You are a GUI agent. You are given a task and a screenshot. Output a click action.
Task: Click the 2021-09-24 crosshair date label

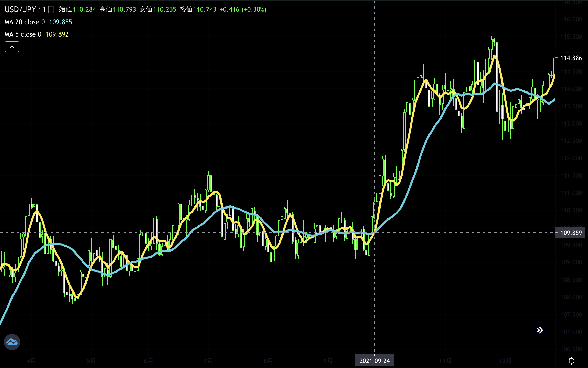pyautogui.click(x=374, y=361)
